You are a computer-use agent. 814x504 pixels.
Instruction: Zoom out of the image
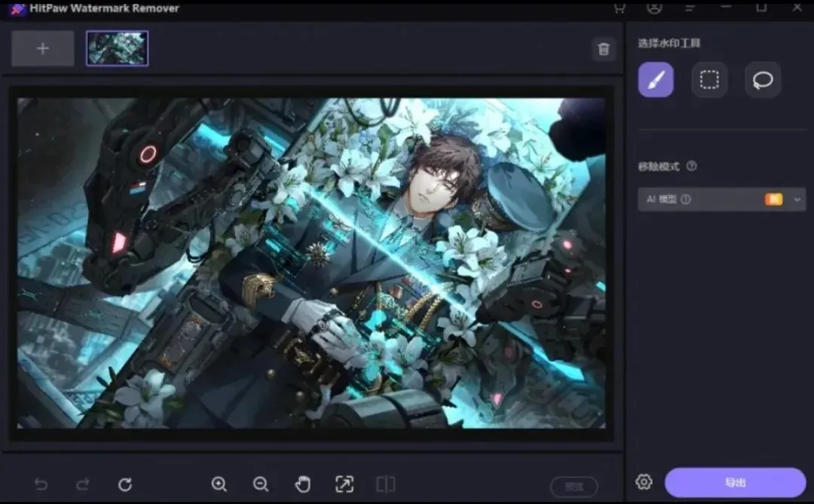click(261, 484)
